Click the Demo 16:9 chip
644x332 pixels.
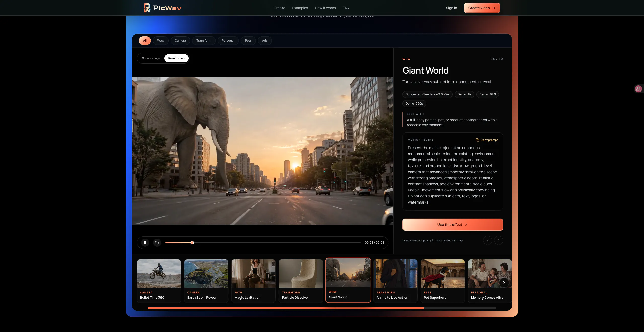point(488,94)
